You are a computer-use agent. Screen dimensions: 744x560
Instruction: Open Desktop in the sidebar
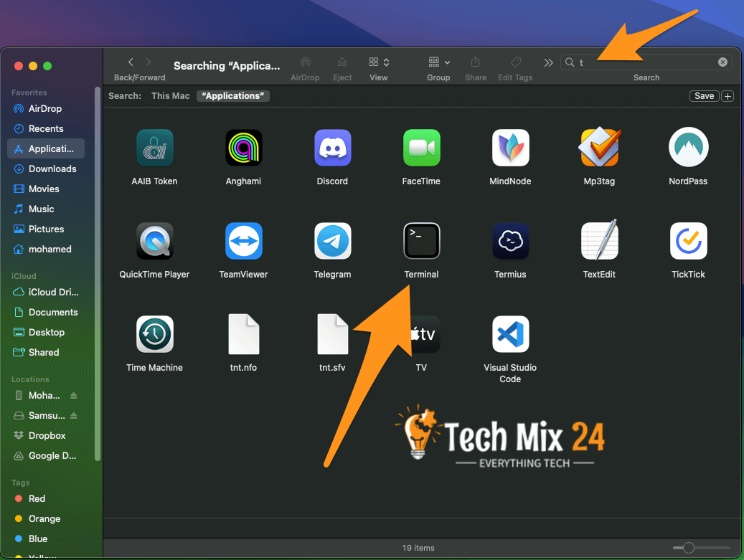click(45, 333)
